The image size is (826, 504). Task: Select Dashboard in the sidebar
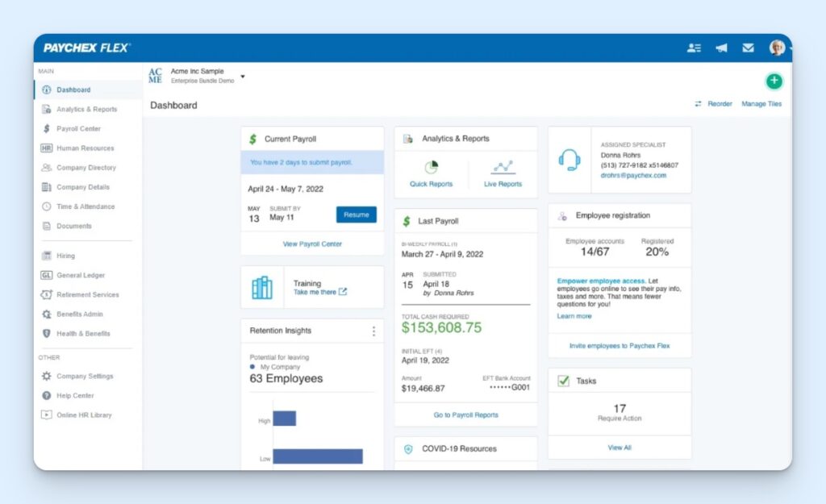(88, 90)
